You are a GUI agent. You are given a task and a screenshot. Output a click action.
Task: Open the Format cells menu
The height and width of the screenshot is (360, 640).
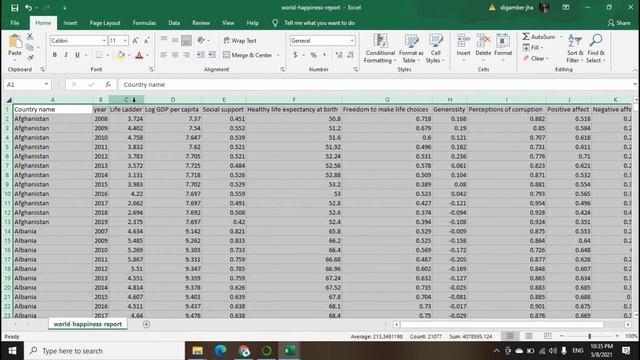[503, 47]
